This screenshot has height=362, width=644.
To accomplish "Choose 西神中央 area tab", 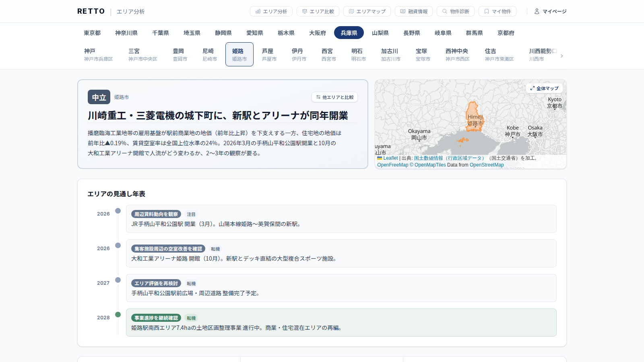I will tap(458, 54).
